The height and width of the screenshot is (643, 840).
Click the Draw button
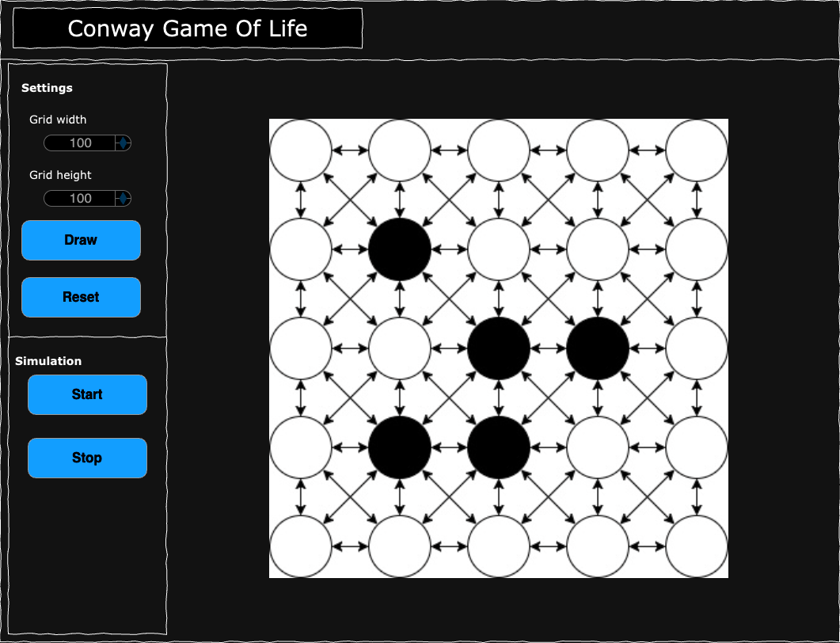click(x=81, y=240)
